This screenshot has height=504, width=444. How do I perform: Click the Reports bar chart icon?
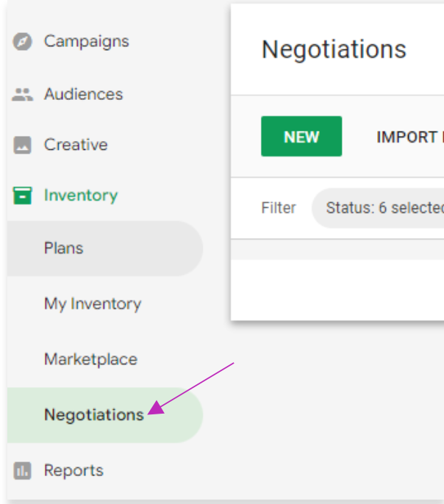tap(22, 470)
